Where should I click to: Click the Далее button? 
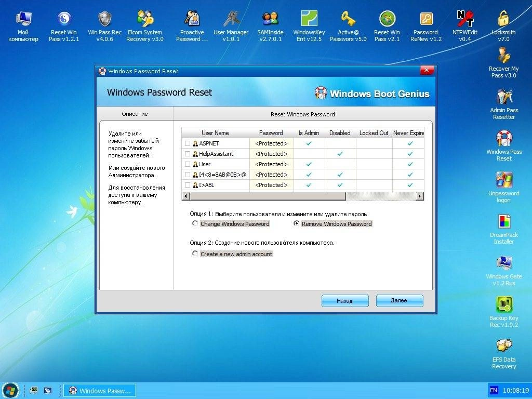pos(400,301)
